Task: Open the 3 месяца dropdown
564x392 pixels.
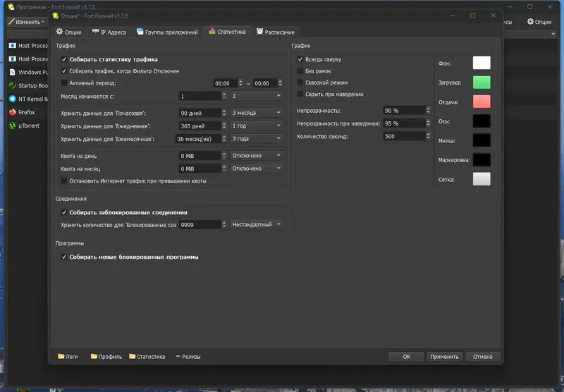Action: [x=257, y=113]
